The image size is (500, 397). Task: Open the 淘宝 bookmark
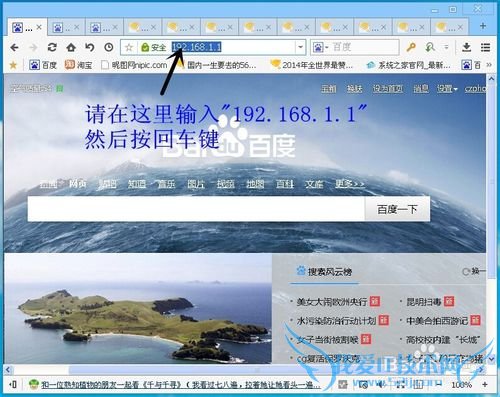click(x=78, y=65)
